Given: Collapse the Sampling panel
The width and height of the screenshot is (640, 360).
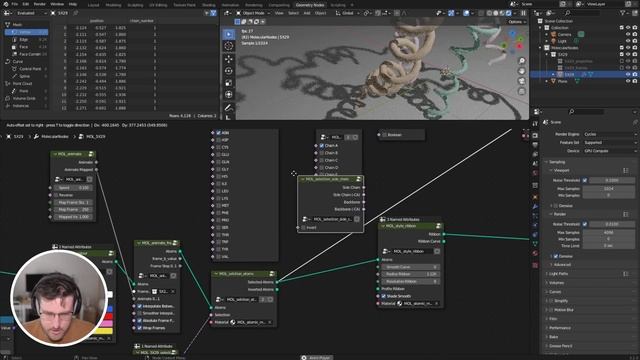Looking at the screenshot, I should pyautogui.click(x=555, y=162).
